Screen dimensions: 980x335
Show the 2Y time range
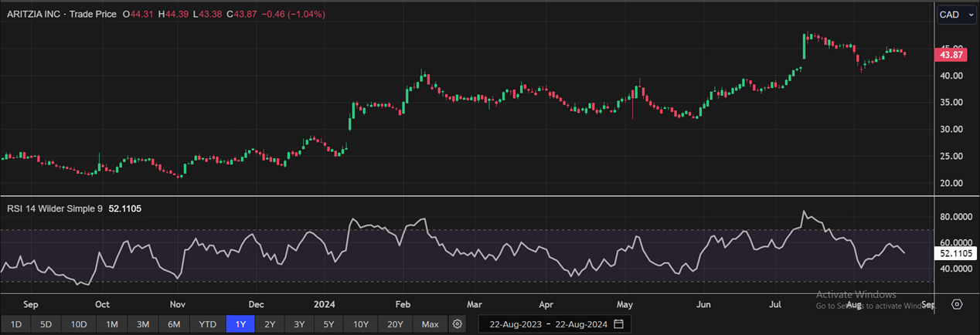(270, 324)
